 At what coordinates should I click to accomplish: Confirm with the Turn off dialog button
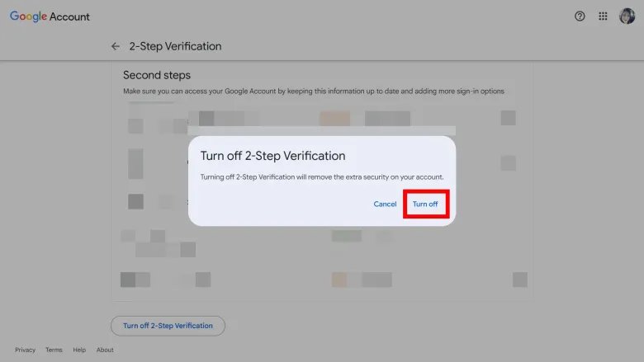(425, 204)
